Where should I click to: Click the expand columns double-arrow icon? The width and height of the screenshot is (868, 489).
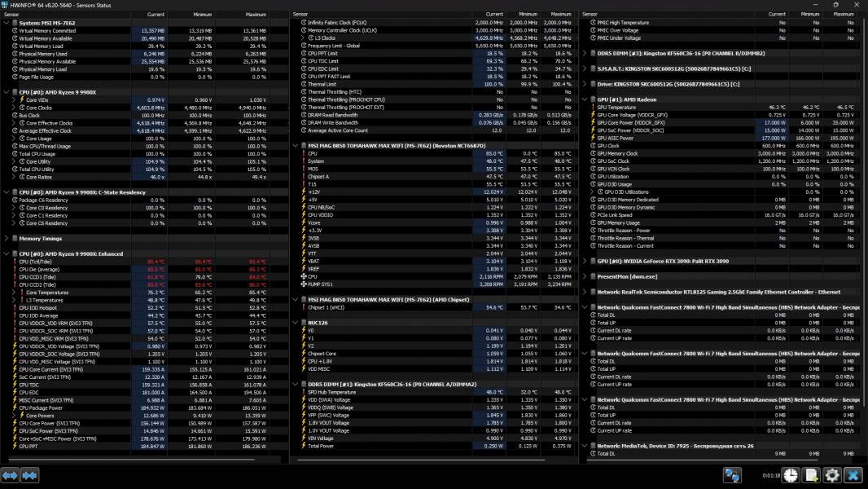[x=10, y=475]
